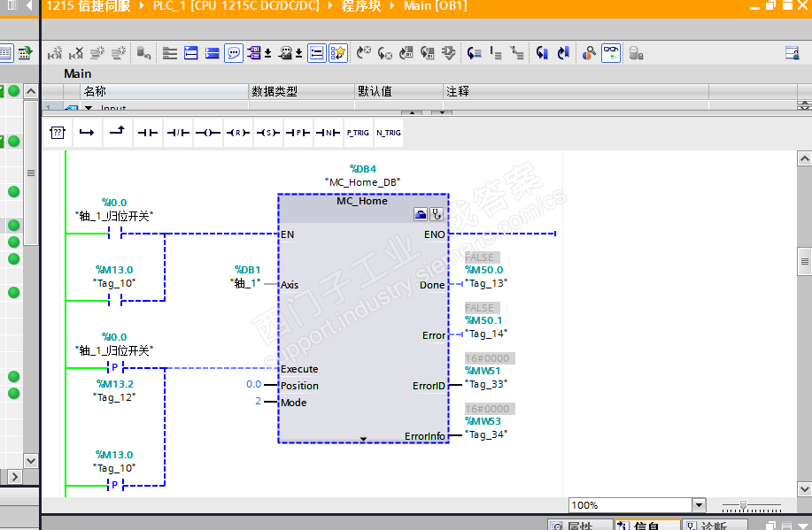Click the open branch favorite icon
812x530 pixels.
[87, 133]
